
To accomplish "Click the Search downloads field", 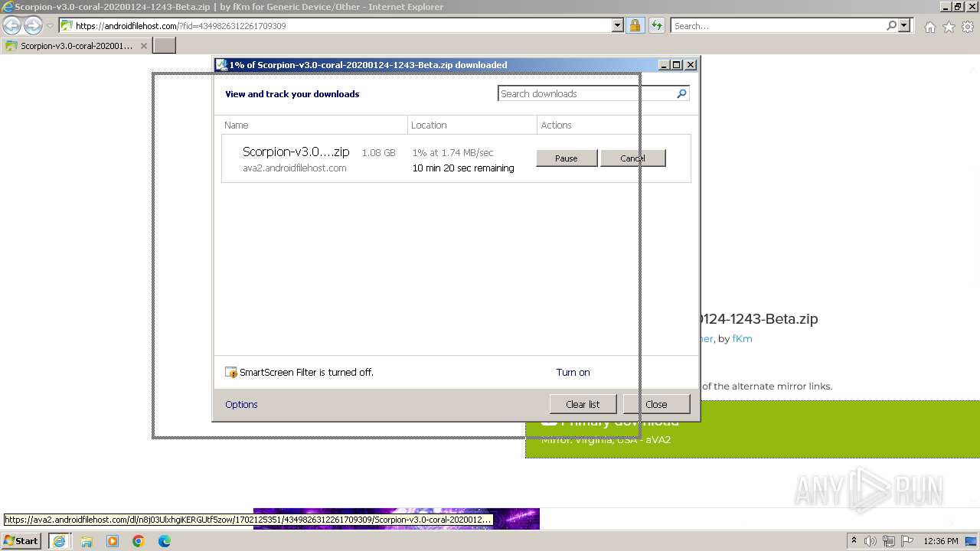I will tap(586, 93).
